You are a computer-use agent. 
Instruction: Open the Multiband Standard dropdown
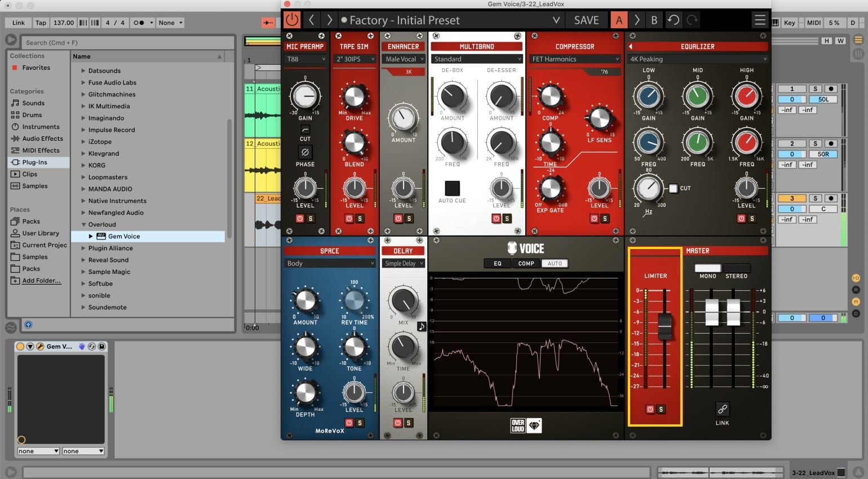pyautogui.click(x=477, y=59)
